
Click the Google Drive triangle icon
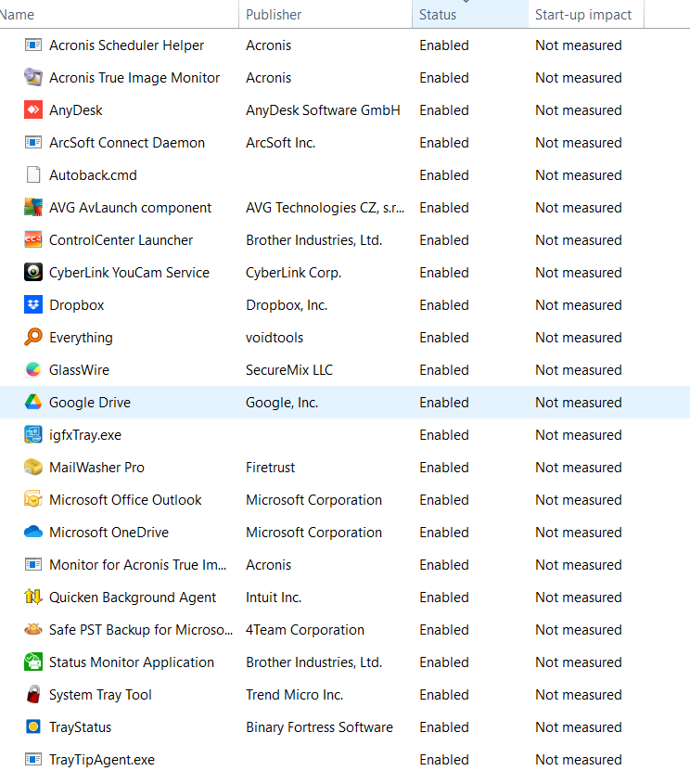coord(33,403)
